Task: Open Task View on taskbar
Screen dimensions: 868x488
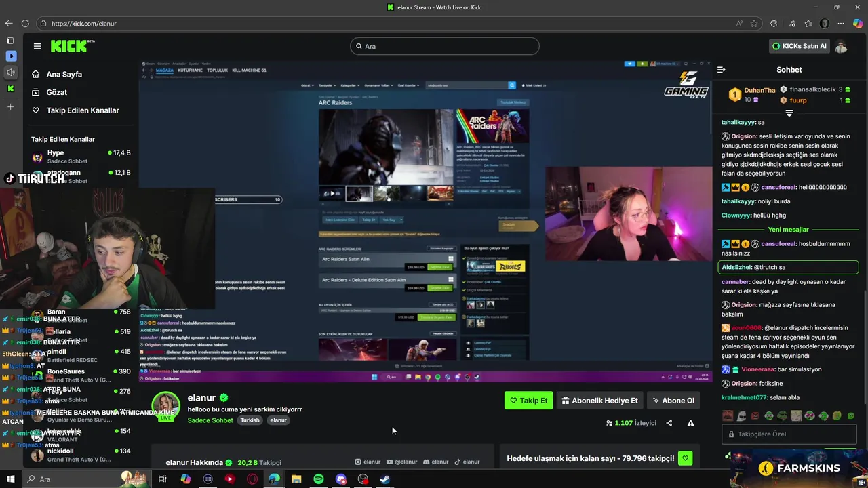Action: [163, 479]
